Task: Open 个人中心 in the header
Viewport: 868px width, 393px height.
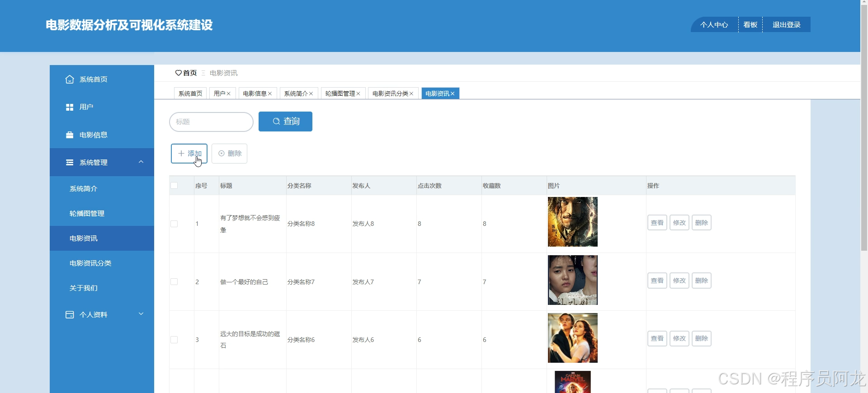Action: click(x=714, y=25)
